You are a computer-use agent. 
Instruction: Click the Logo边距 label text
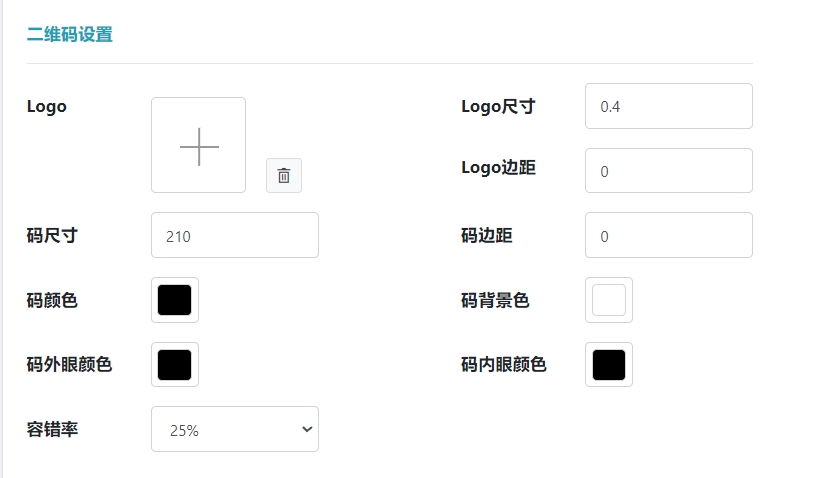(x=498, y=167)
